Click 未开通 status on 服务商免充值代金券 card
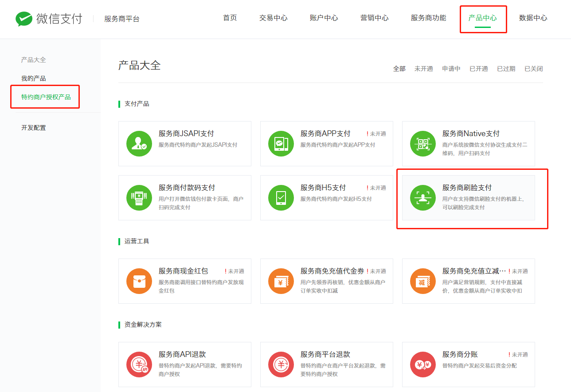Screen dimensions: 571x392 click(x=376, y=271)
